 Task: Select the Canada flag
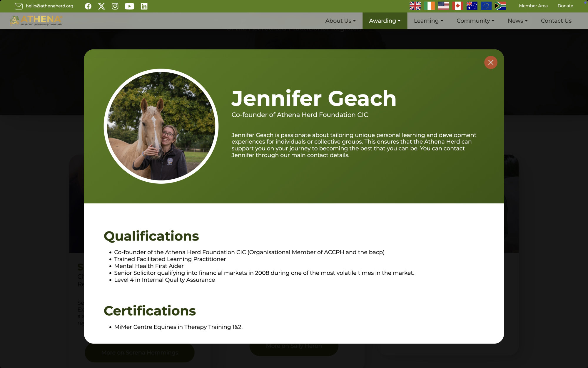[x=458, y=6]
